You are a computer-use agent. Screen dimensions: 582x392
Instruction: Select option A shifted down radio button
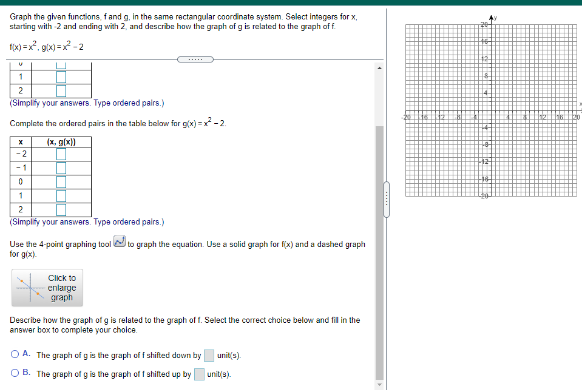15,354
